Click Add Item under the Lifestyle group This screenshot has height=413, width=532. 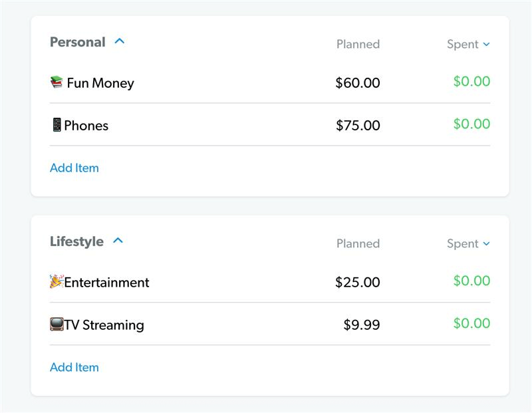tap(74, 366)
